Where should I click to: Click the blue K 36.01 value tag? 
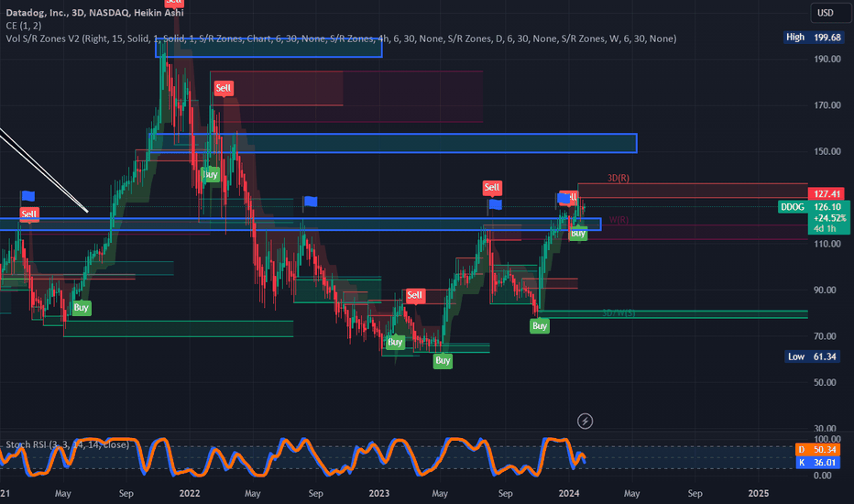click(x=817, y=463)
